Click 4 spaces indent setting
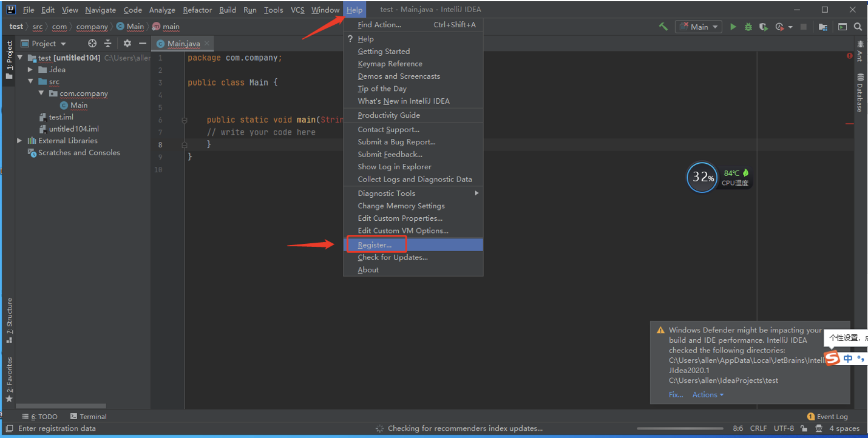The height and width of the screenshot is (438, 868). (844, 428)
